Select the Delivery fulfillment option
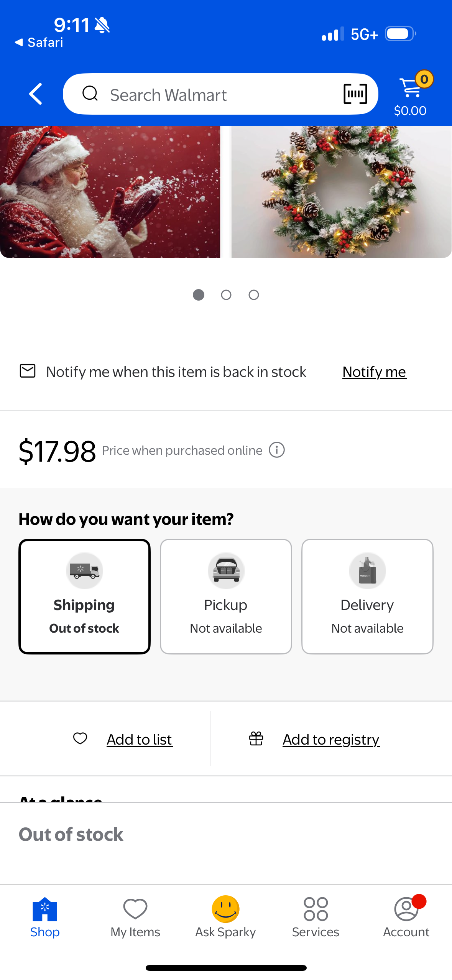 point(367,596)
